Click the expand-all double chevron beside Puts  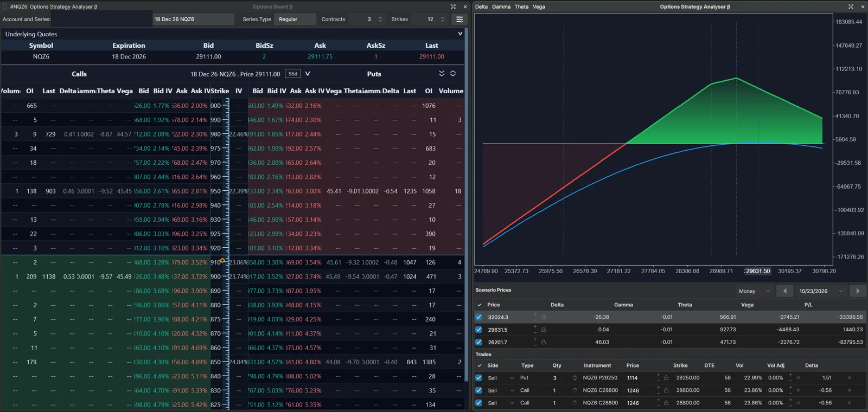[x=442, y=74]
